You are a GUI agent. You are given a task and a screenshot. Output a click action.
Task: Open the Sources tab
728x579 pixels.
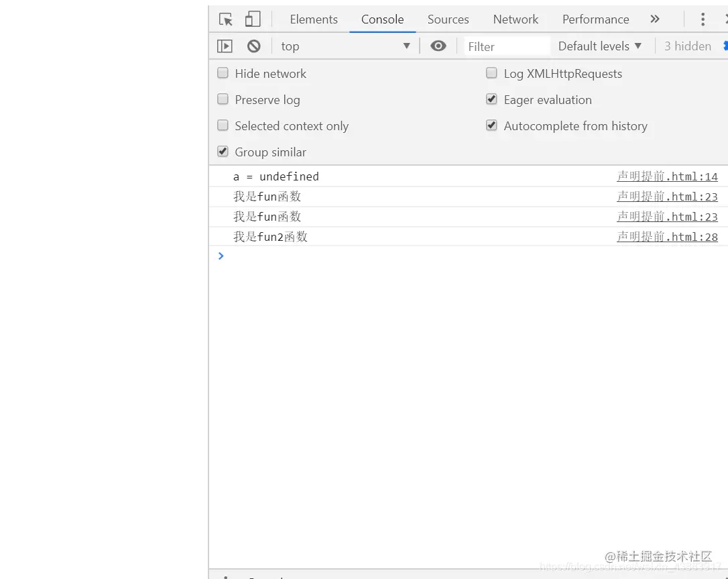pyautogui.click(x=448, y=19)
